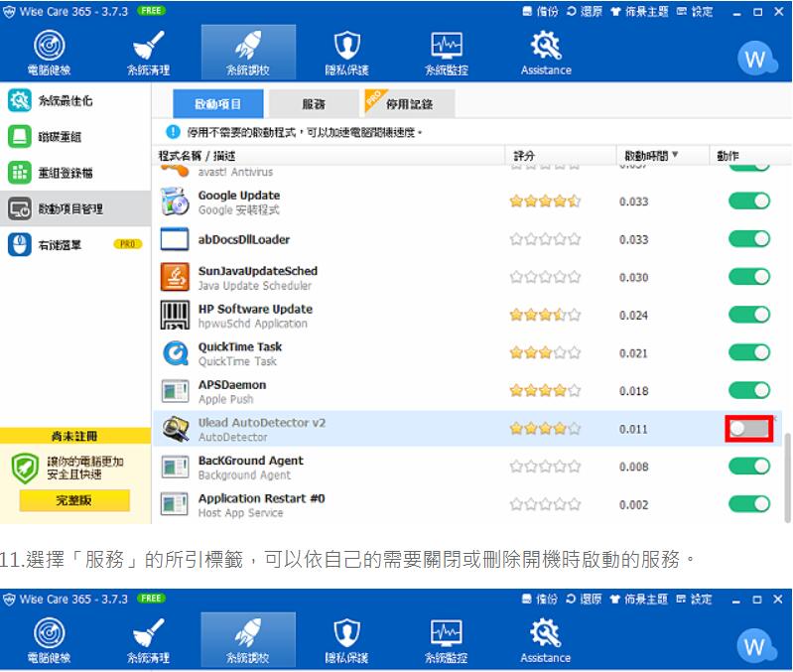Select the Host App Service description
The width and height of the screenshot is (793, 672).
coord(241,513)
